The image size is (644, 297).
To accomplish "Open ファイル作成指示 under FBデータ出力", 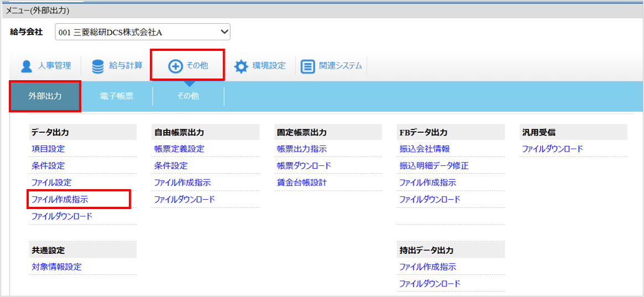I will pyautogui.click(x=428, y=183).
